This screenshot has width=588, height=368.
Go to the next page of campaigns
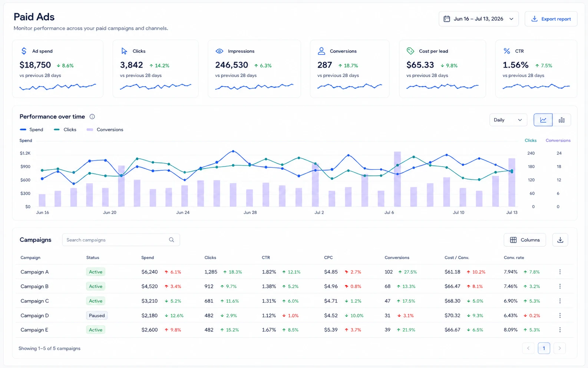(559, 348)
